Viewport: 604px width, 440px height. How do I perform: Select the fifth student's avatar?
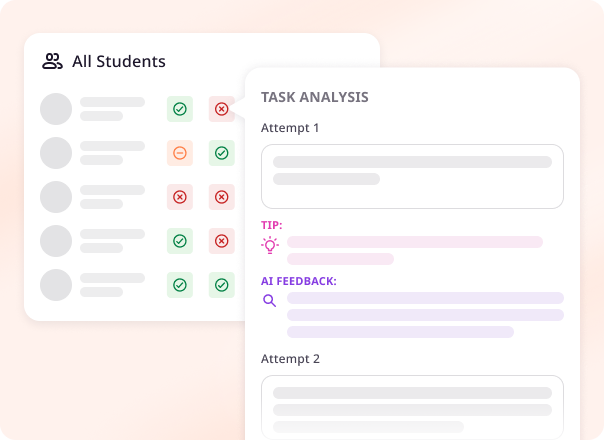pyautogui.click(x=56, y=285)
